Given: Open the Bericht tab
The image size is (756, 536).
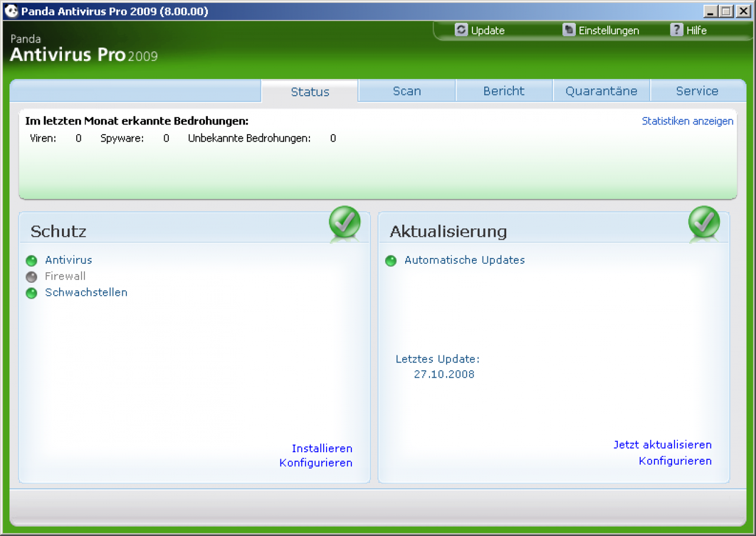Looking at the screenshot, I should click(504, 91).
